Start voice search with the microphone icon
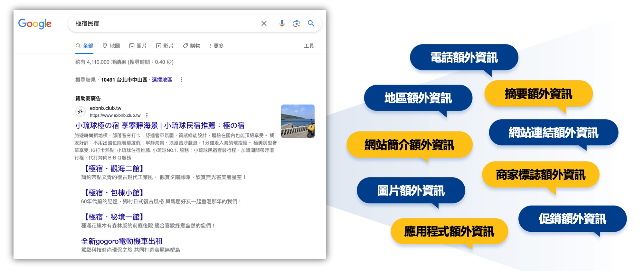Viewport: 644px width, 271px height. [x=282, y=24]
